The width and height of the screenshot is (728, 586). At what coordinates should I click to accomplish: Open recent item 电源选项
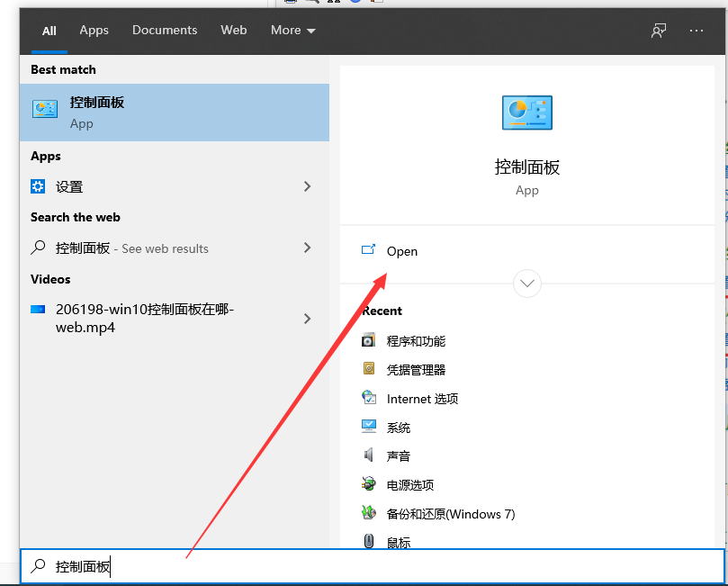(x=410, y=485)
